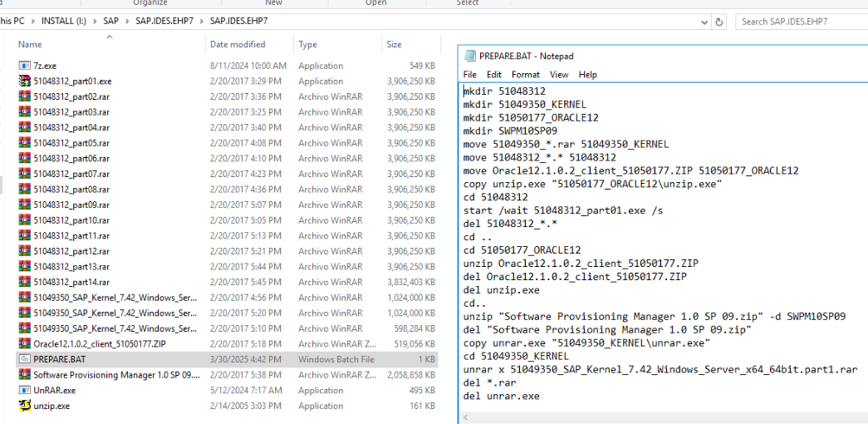Viewport: 868px width, 424px height.
Task: Open the Format menu in Notepad
Action: 525,74
